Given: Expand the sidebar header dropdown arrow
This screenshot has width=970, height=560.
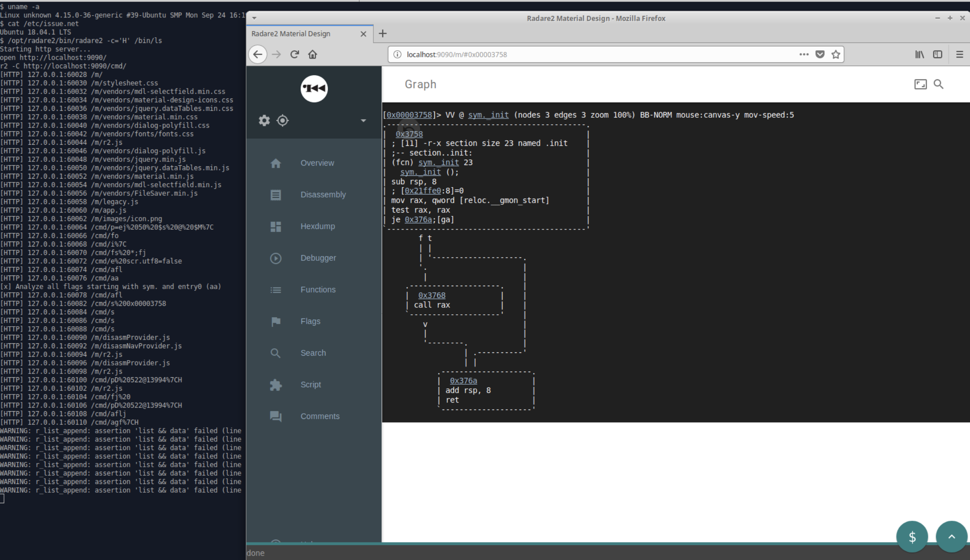Looking at the screenshot, I should pos(363,121).
